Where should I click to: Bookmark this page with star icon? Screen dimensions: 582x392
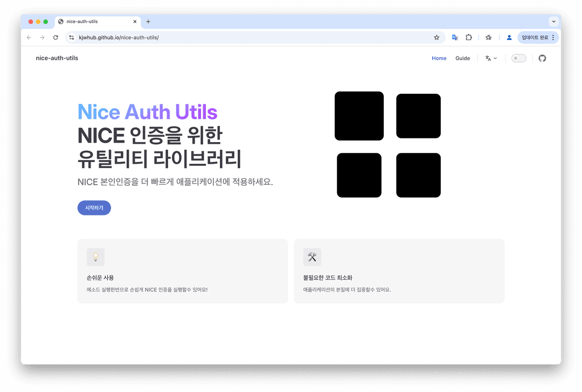pyautogui.click(x=436, y=38)
